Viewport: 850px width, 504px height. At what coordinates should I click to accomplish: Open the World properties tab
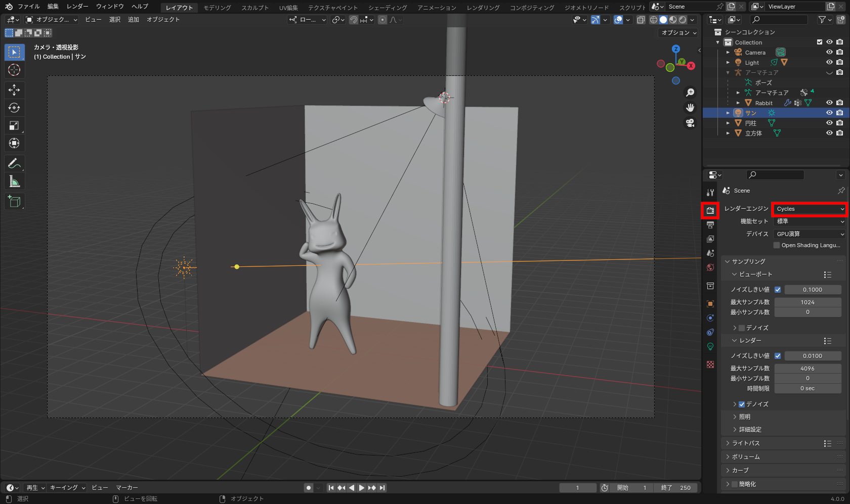710,267
